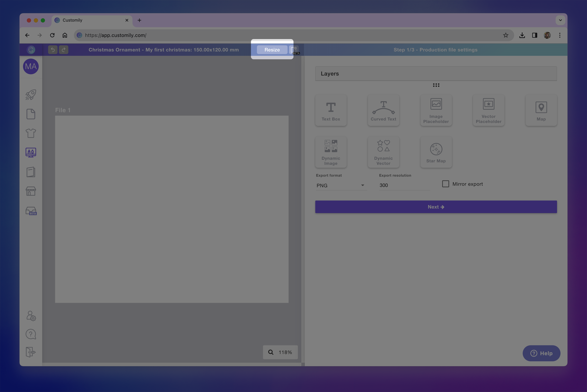Insert an Image Placeholder
The image size is (587, 392).
click(x=436, y=110)
